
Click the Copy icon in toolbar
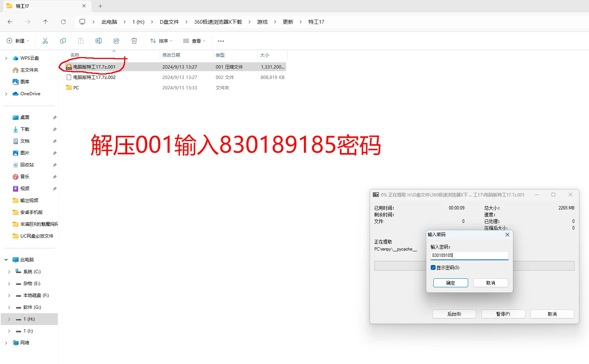tap(63, 41)
